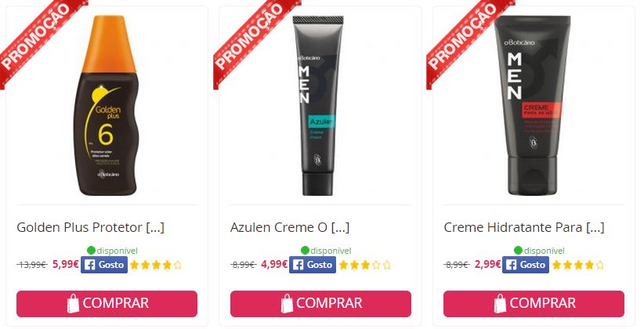644x329 pixels.
Task: Open the Azulen Creme O title link
Action: pyautogui.click(x=290, y=227)
